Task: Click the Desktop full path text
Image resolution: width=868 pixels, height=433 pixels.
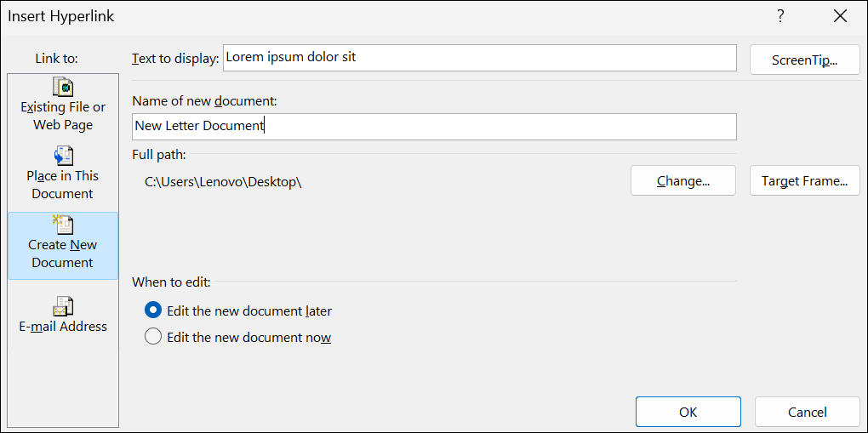Action: (224, 181)
